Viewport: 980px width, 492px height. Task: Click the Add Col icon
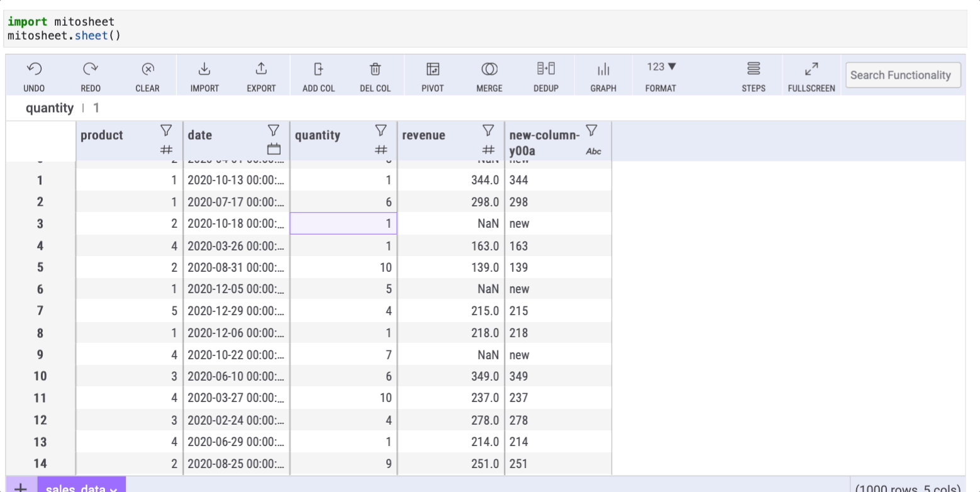(x=318, y=69)
